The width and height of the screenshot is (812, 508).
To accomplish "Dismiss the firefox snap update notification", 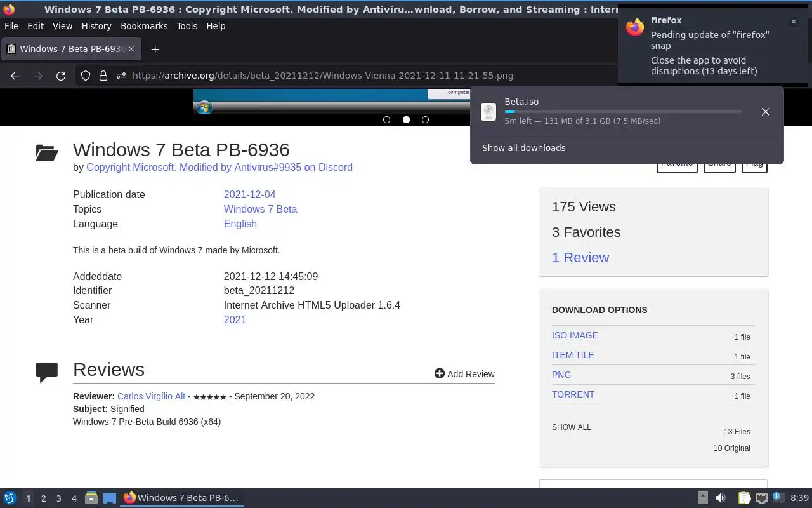I will point(793,22).
